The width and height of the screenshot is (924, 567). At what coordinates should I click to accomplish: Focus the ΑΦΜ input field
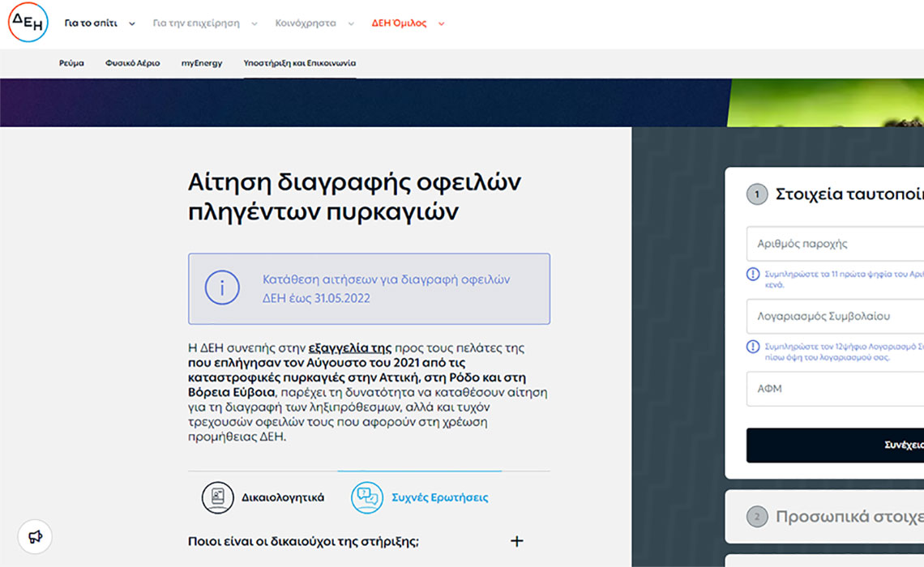pos(835,389)
